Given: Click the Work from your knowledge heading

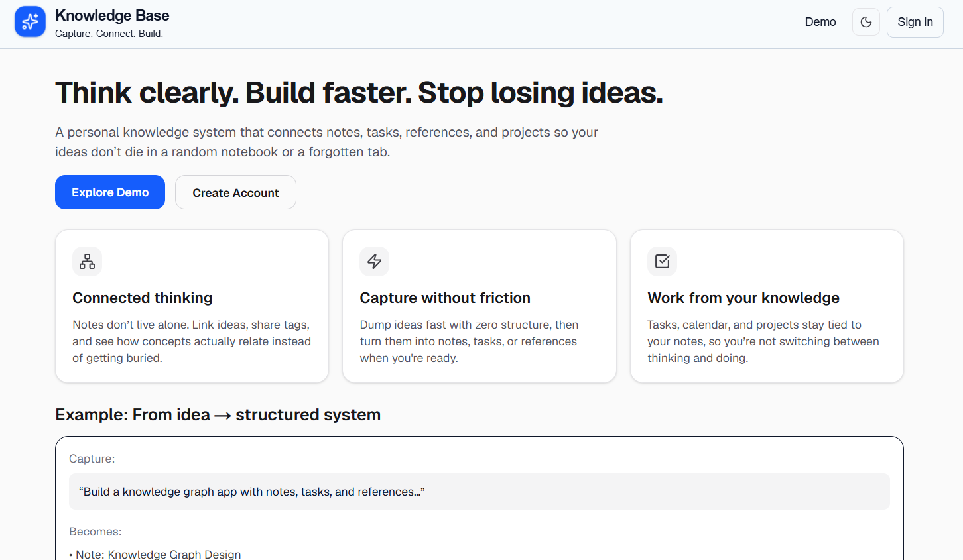Looking at the screenshot, I should pos(743,298).
